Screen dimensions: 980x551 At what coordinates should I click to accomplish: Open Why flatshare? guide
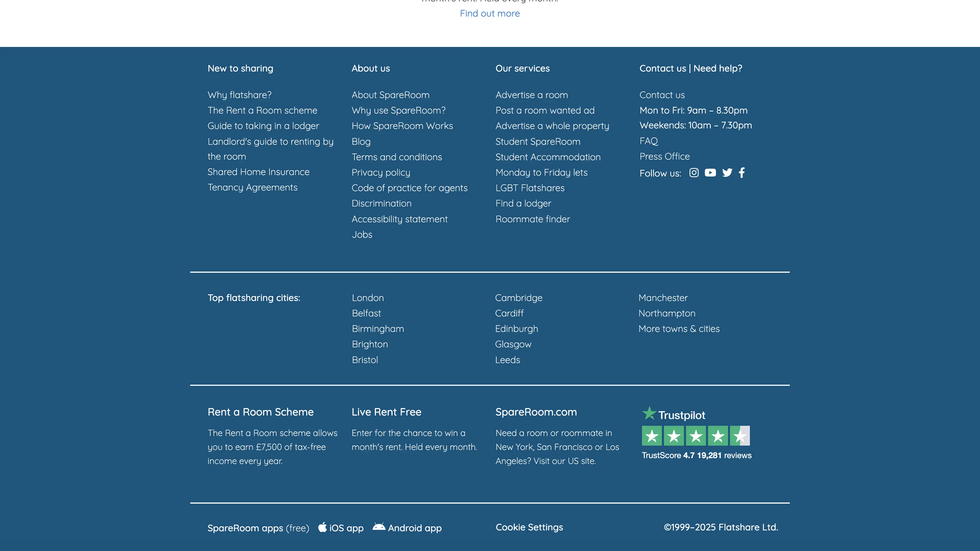pos(239,95)
